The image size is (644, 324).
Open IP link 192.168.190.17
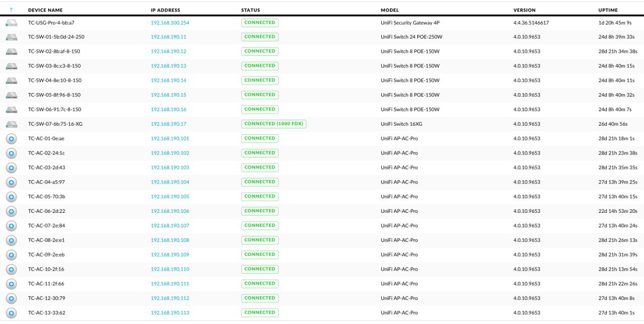[x=169, y=124]
